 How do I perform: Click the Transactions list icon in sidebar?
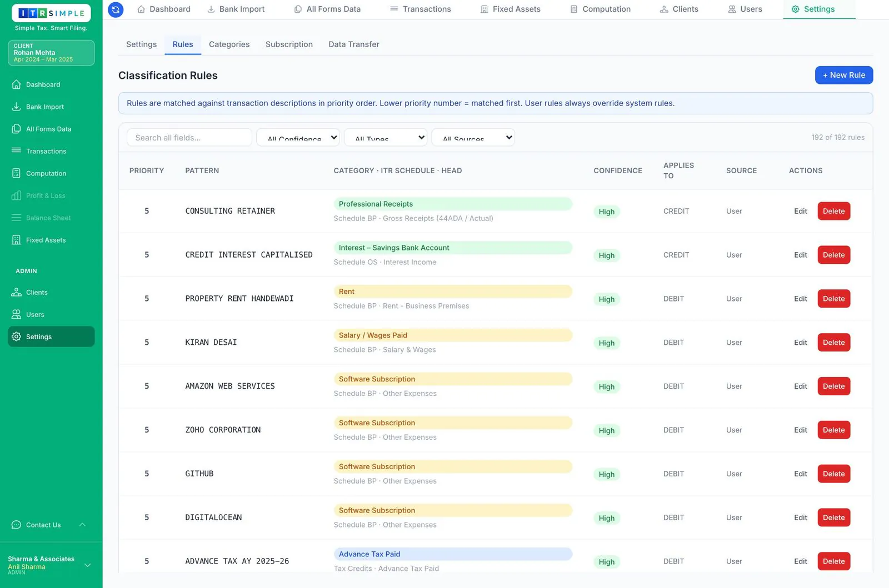click(17, 151)
